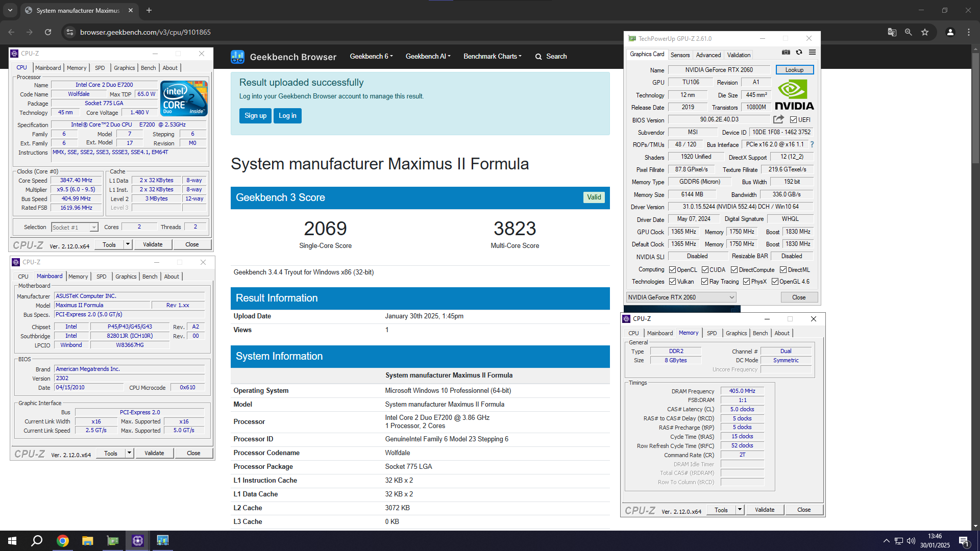Open Graphics tab in Memory CPU-Z window

[x=736, y=333]
